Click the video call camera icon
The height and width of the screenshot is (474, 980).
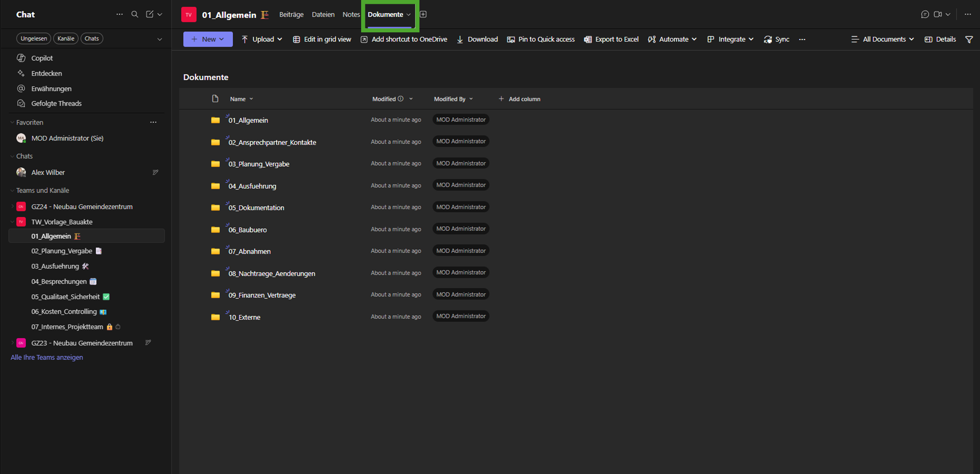click(x=938, y=14)
